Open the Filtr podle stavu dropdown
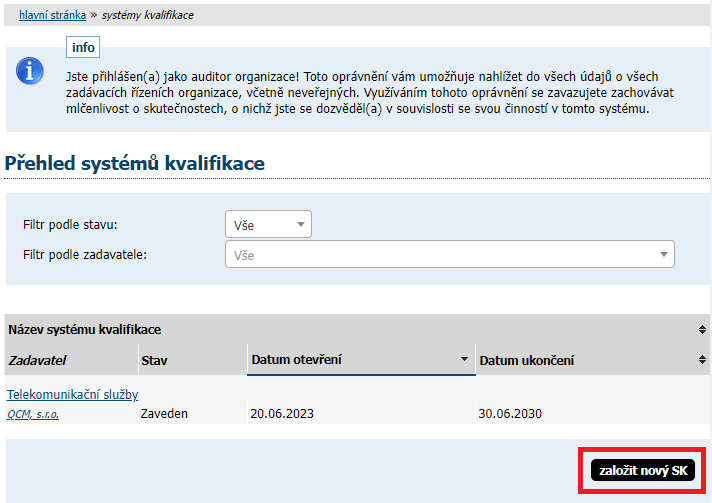 [x=269, y=225]
